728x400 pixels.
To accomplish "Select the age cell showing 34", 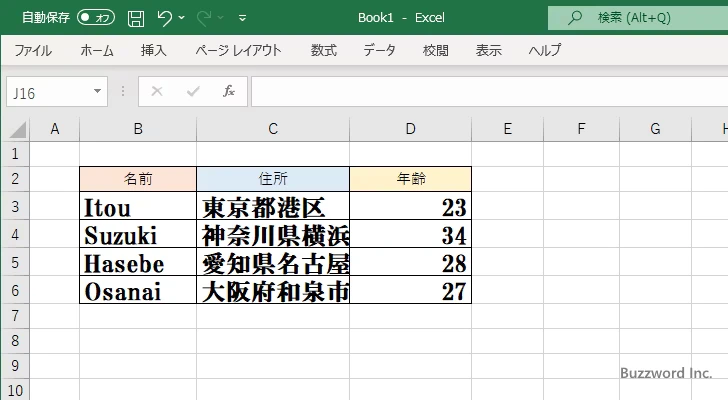I will pyautogui.click(x=410, y=234).
